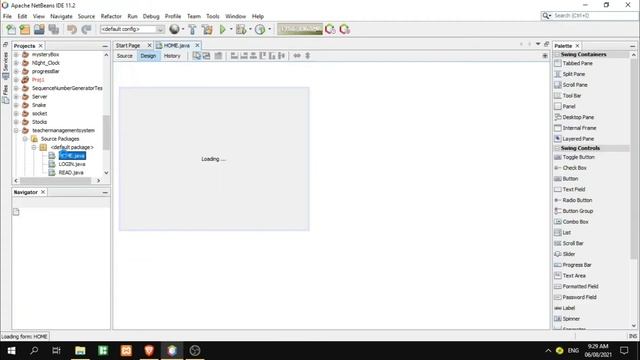Expand the mysteryBox project node
Viewport: 640px width, 360px height.
[16, 54]
